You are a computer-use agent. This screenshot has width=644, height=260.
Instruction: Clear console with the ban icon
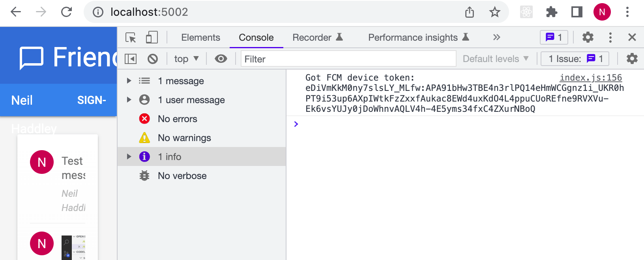click(153, 59)
